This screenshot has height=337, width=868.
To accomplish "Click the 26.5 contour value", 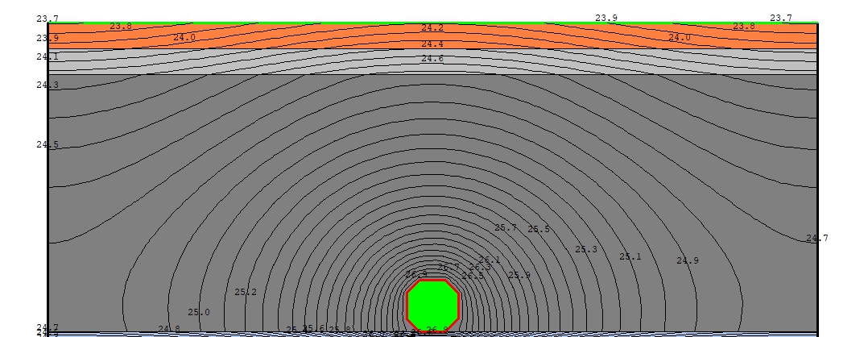I will [x=473, y=276].
